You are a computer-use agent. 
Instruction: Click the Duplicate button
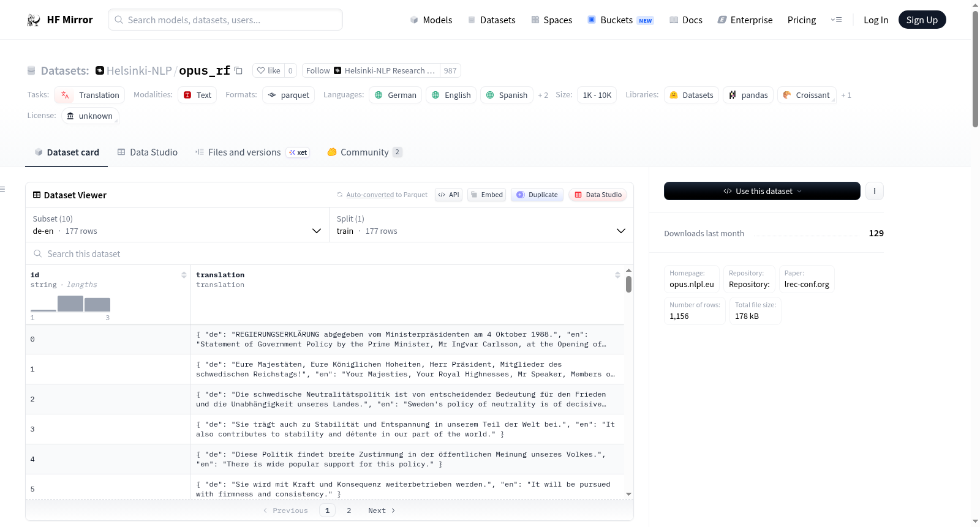click(x=537, y=195)
